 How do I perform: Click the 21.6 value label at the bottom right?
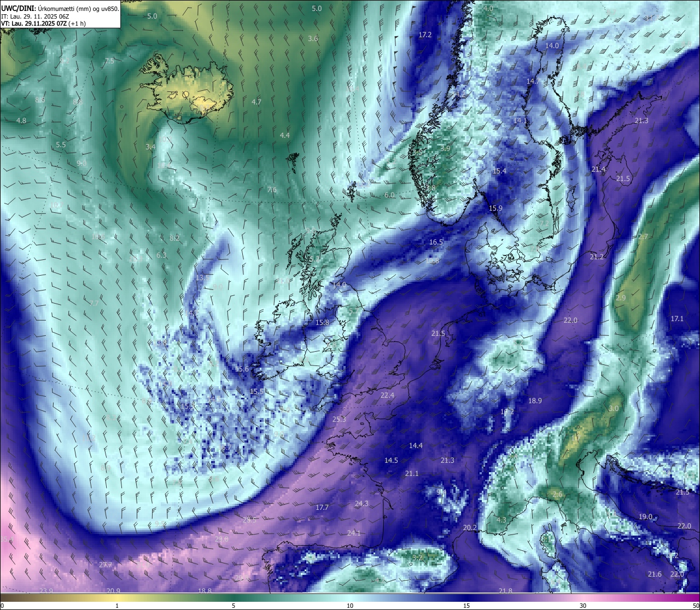coord(655,574)
